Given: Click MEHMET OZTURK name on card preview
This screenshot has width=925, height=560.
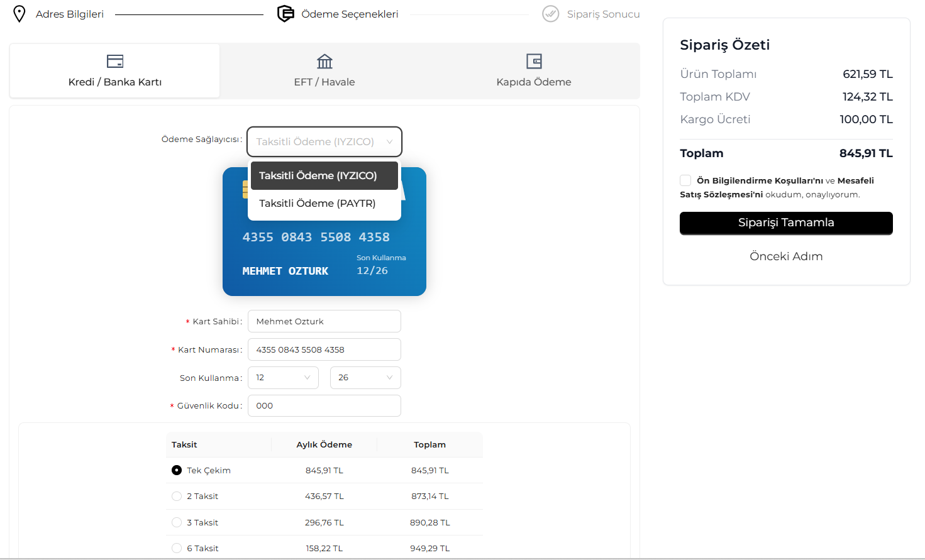Looking at the screenshot, I should click(x=285, y=271).
